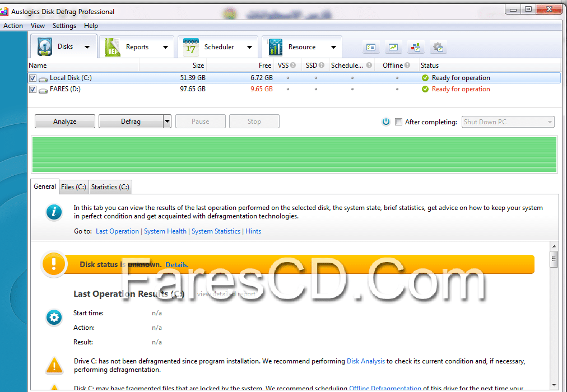The width and height of the screenshot is (567, 392).
Task: Go to Last Operation link
Action: [117, 231]
